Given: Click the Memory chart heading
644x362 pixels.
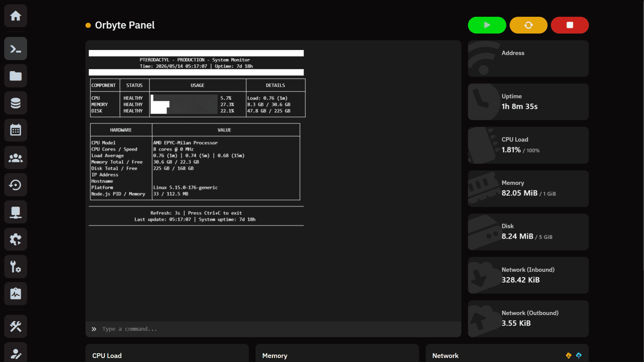Looking at the screenshot, I should 275,356.
